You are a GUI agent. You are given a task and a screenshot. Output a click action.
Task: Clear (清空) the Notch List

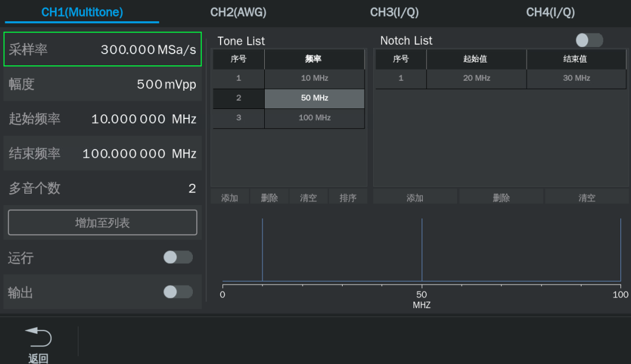(x=586, y=198)
